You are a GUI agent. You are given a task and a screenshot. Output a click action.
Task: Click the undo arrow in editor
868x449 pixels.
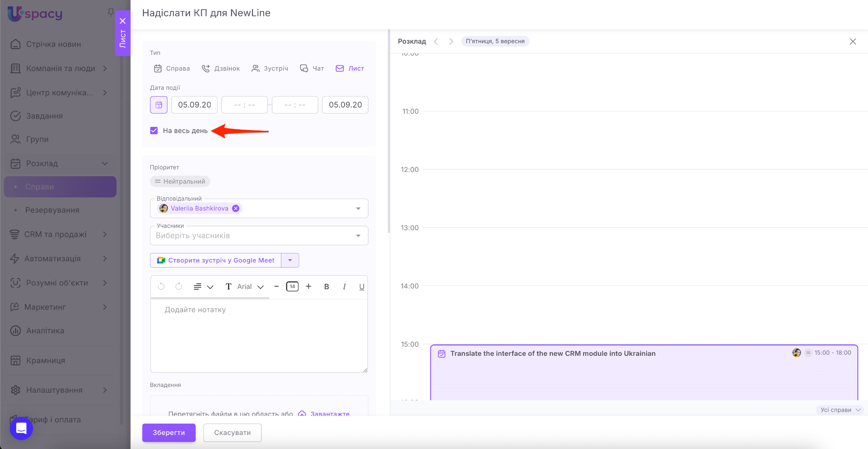pos(161,287)
